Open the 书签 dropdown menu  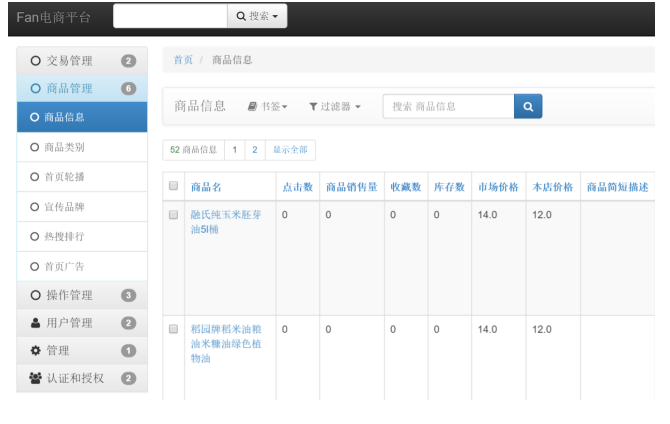tap(267, 106)
